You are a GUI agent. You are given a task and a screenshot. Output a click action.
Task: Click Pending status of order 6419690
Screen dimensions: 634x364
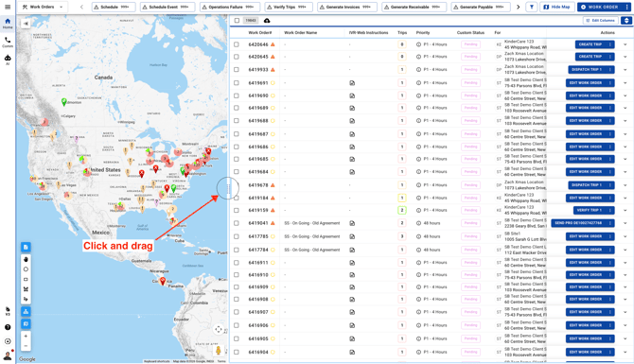click(470, 95)
